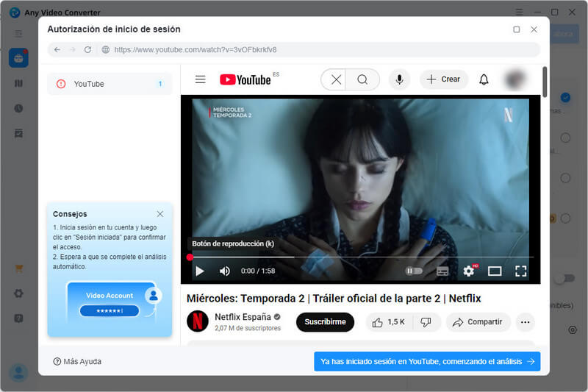Open YouTube notifications bell

(x=484, y=79)
